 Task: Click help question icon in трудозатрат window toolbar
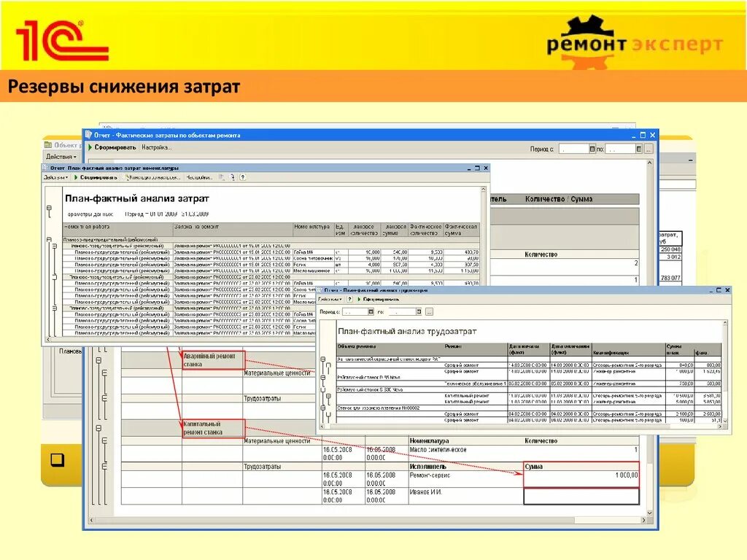[x=349, y=299]
